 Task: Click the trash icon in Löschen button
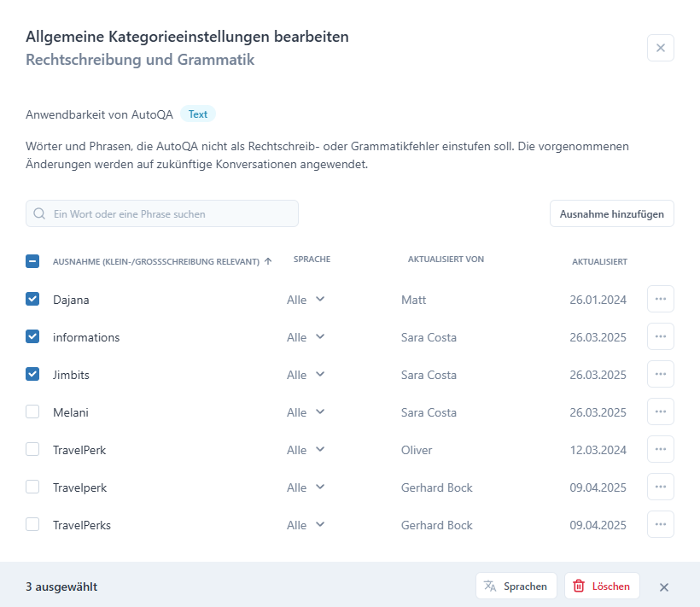579,586
